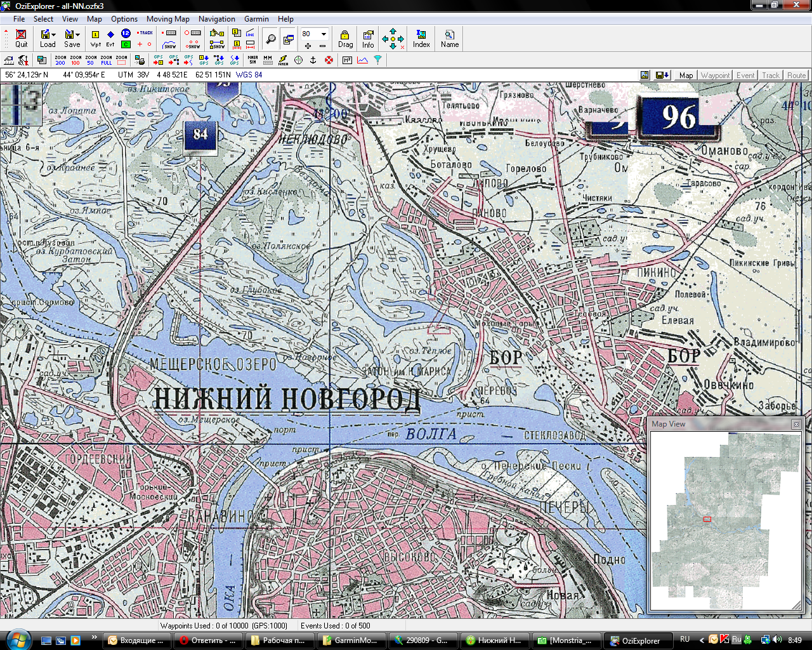Toggle manual track creation (TRACK) mode
This screenshot has width=812, height=650.
coord(145,33)
